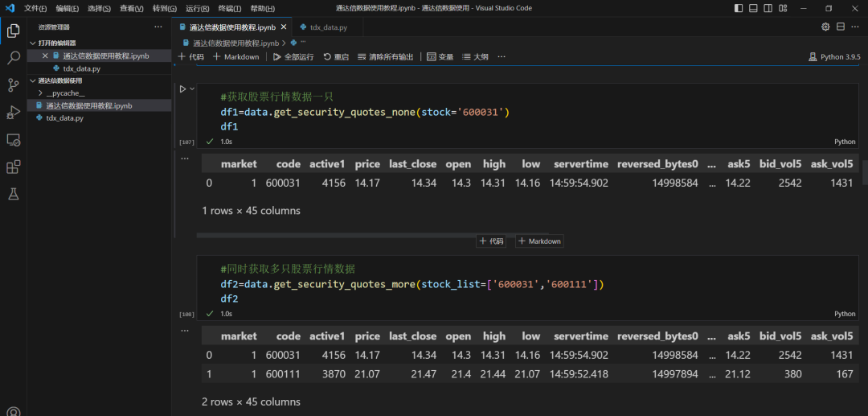Screen dimensions: 868x416
Task: Open output actions ellipsis for the df2 cell
Action: (186, 330)
